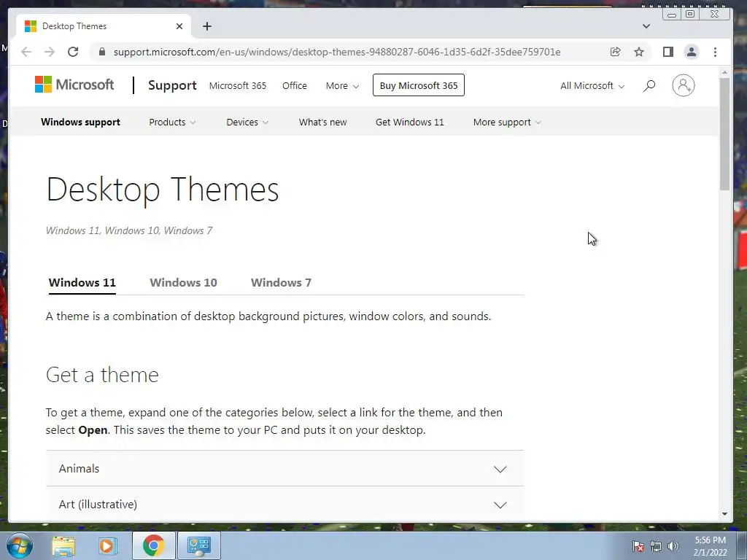Click the scrollbar down arrow
Screen dimensions: 747x560
click(724, 514)
